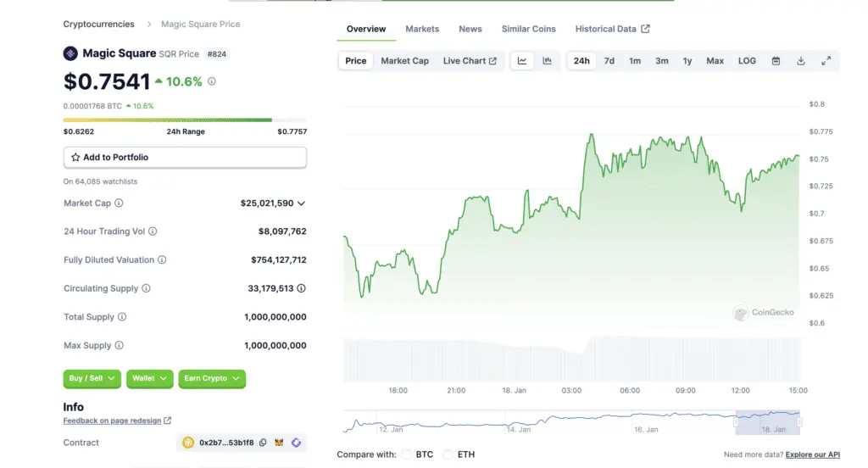
Task: Expand chart to fullscreen icon
Action: pos(826,61)
